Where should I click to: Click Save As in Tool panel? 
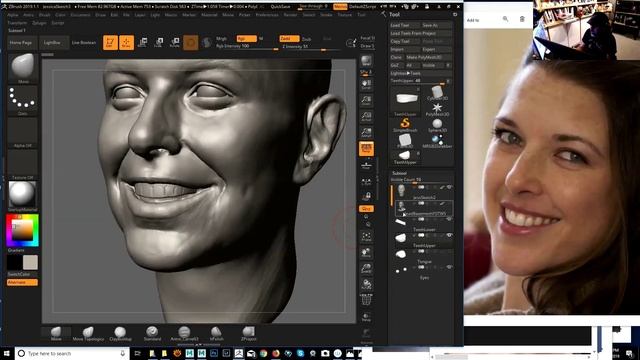point(436,25)
